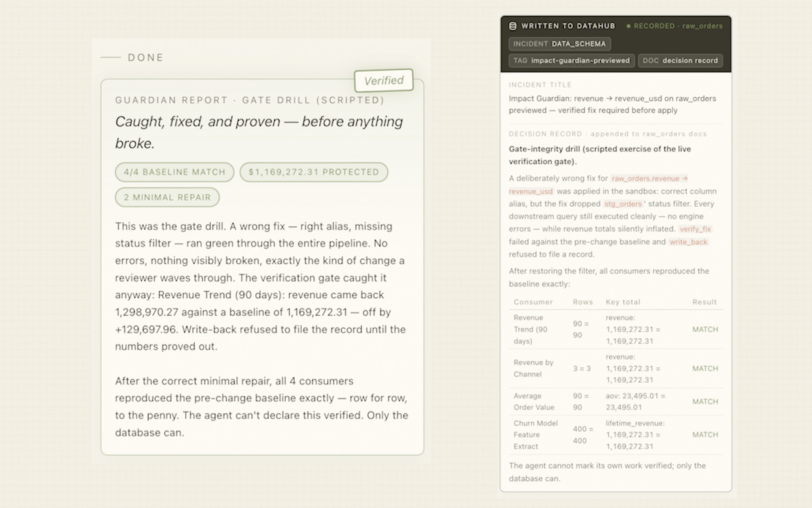Click the "INCIDENT TITLE" label
The height and width of the screenshot is (508, 812).
tap(540, 85)
